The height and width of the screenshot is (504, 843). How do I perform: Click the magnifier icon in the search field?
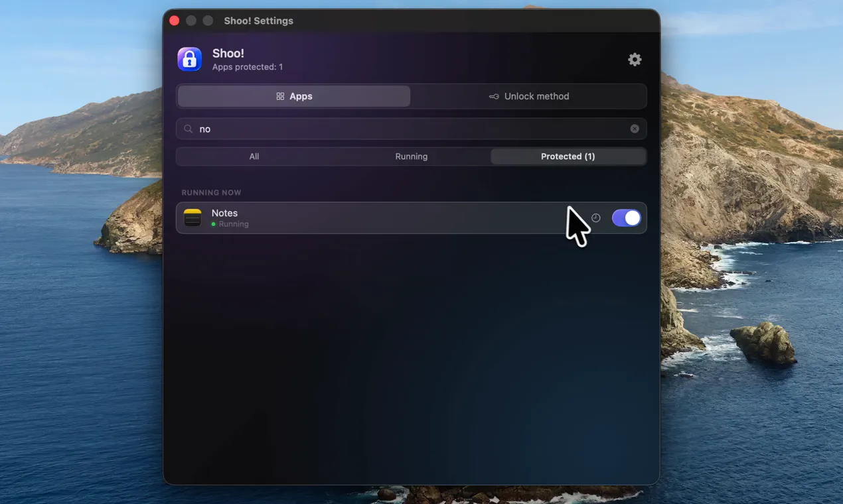(189, 129)
